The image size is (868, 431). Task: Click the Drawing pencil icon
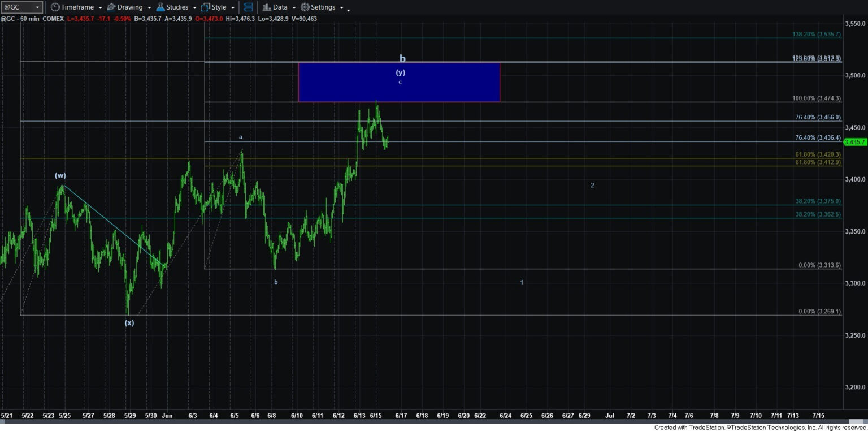(x=111, y=7)
